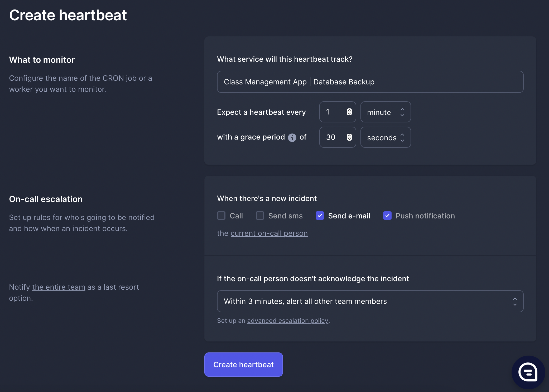Screen dimensions: 549x392
Task: Enable the Call notification checkbox
Action: pos(221,216)
